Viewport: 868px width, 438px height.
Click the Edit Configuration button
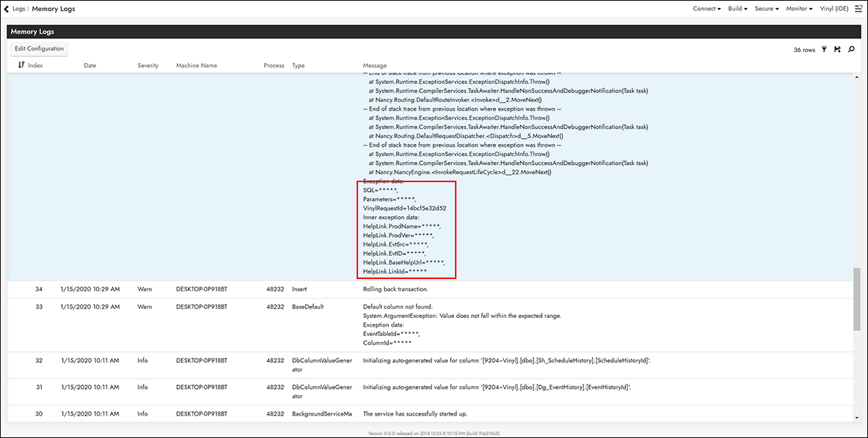(40, 48)
